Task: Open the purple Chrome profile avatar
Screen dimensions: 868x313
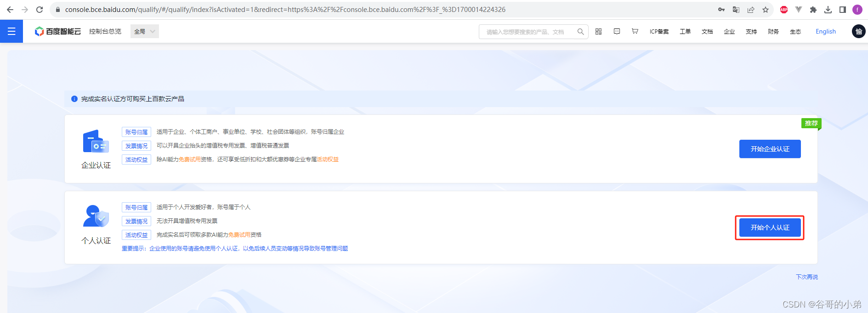Action: 857,10
